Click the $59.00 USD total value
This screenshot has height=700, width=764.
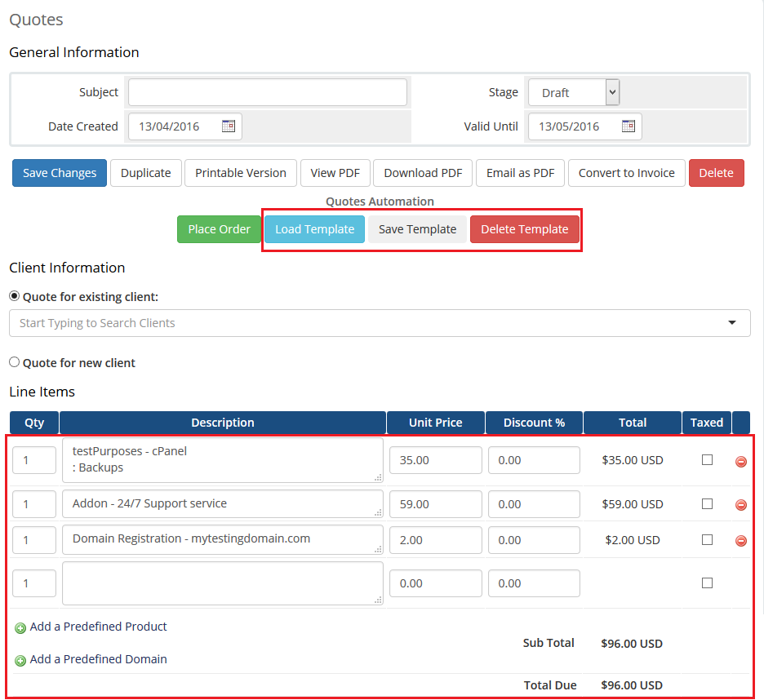633,503
